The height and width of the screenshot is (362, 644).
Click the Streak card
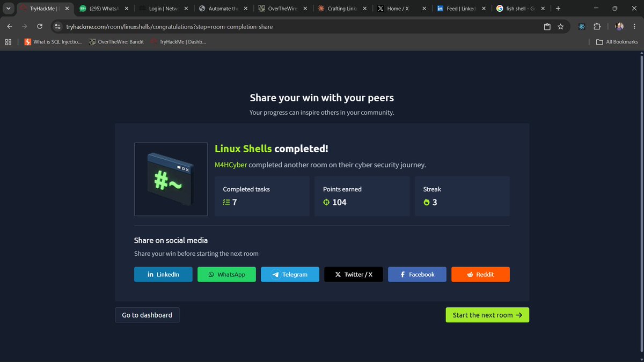coord(462,196)
